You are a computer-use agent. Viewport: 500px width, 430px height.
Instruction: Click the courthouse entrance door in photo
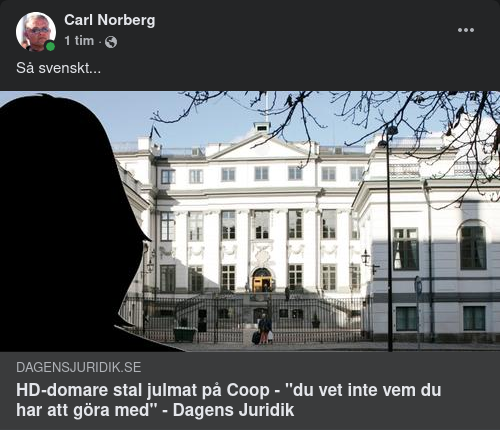pyautogui.click(x=262, y=280)
